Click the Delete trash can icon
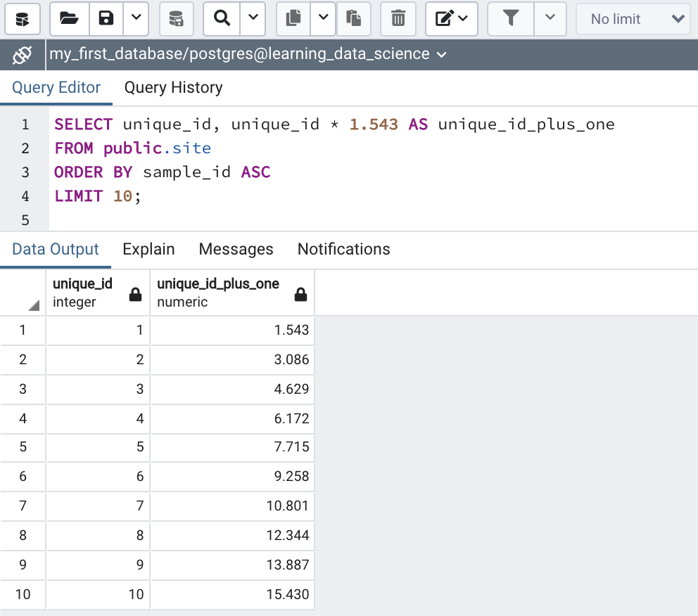 click(x=398, y=18)
